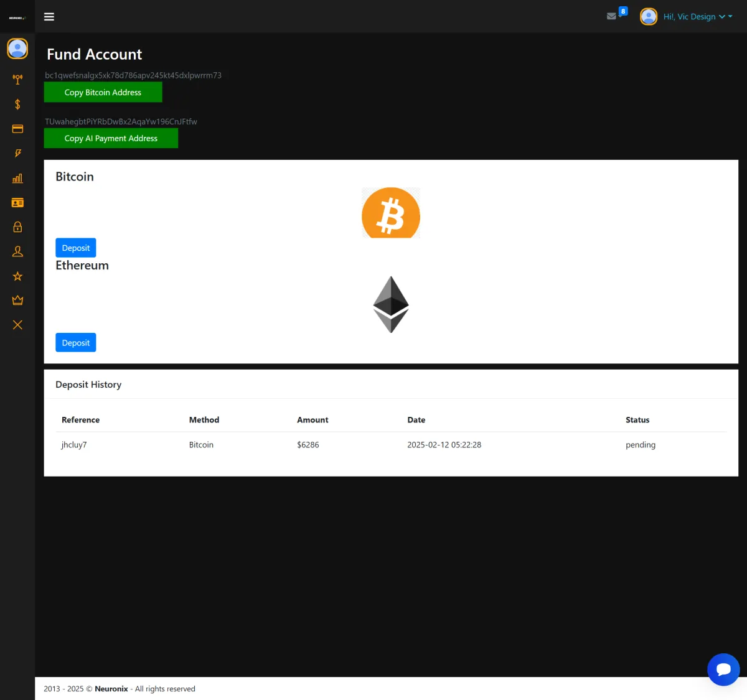Click Copy Bitcoin Address button
This screenshot has width=747, height=700.
point(103,92)
